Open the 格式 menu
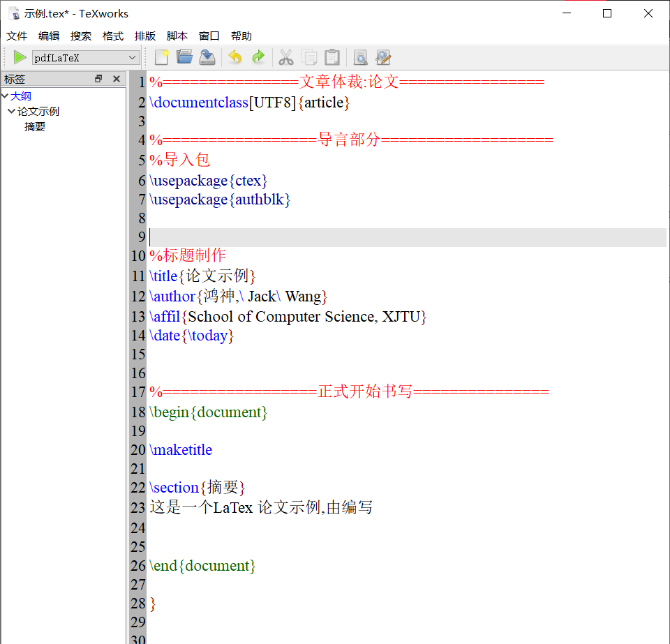 (x=112, y=36)
